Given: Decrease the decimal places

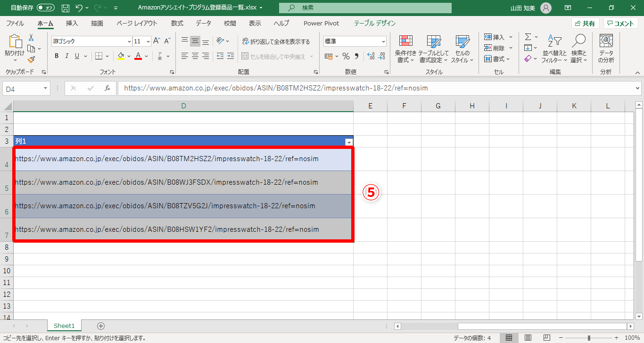Looking at the screenshot, I should (x=382, y=56).
